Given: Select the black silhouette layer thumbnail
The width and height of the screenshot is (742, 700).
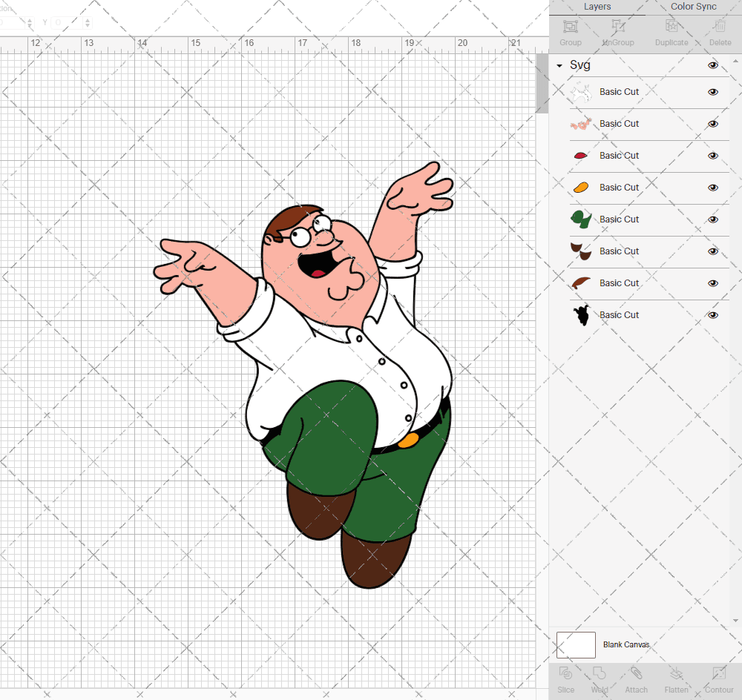Looking at the screenshot, I should (582, 315).
